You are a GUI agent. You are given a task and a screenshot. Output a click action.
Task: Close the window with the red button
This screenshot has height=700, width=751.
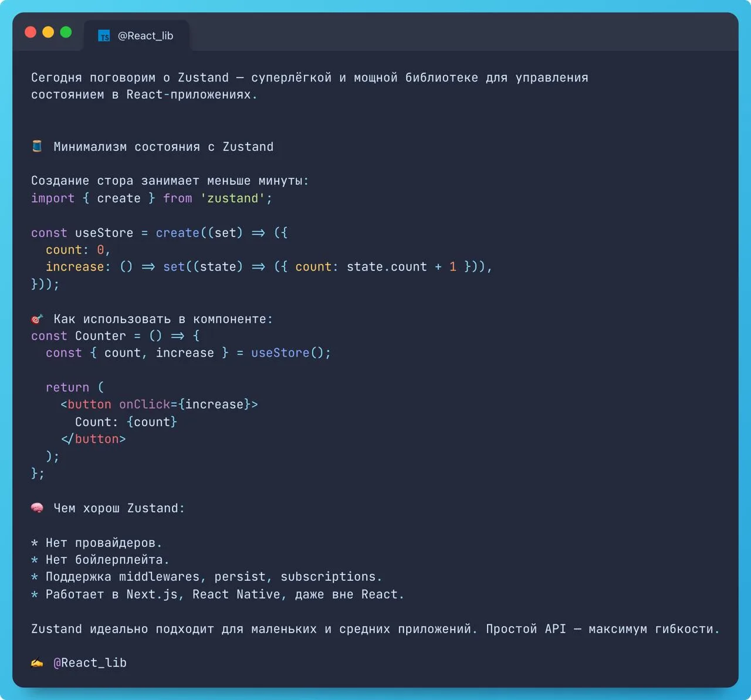31,32
